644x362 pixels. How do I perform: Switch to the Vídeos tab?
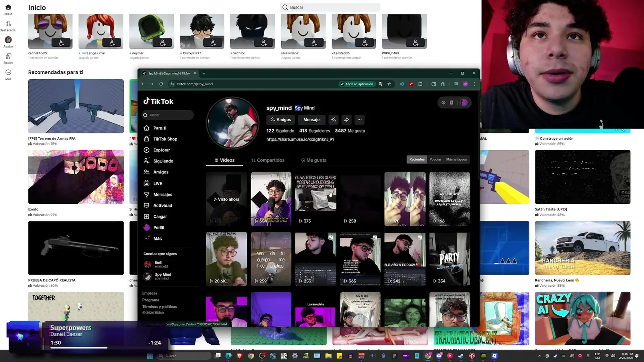click(224, 160)
